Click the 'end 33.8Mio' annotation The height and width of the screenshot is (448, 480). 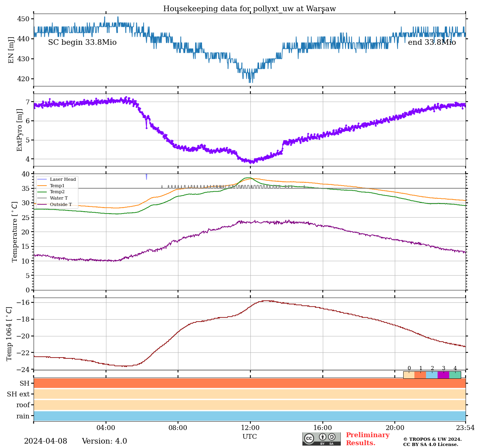pyautogui.click(x=432, y=42)
